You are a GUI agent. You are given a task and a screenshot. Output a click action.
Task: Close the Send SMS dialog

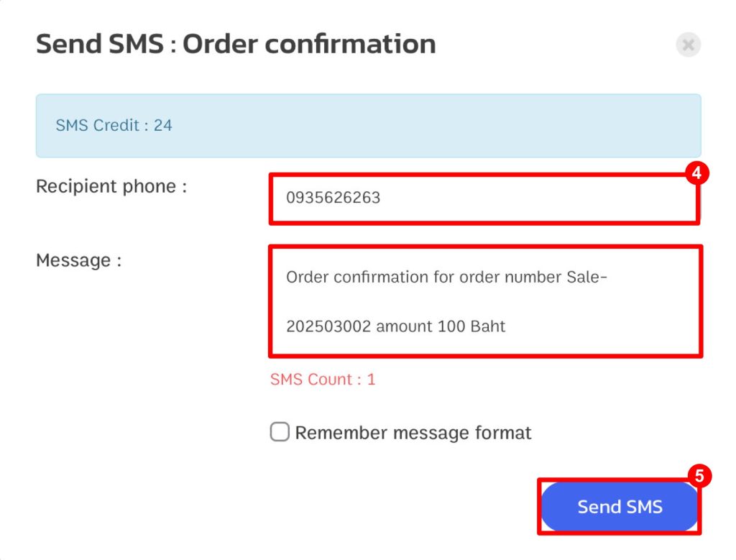tap(688, 45)
